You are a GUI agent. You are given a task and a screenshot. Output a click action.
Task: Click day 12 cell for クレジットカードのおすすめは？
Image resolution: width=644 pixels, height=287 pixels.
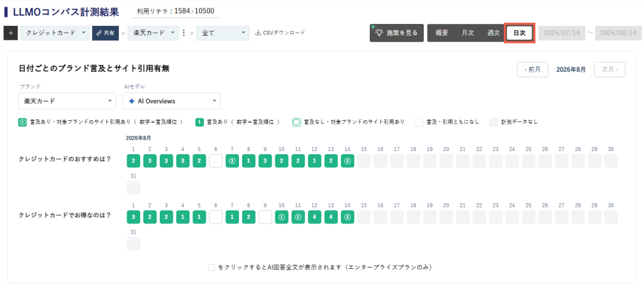point(314,160)
